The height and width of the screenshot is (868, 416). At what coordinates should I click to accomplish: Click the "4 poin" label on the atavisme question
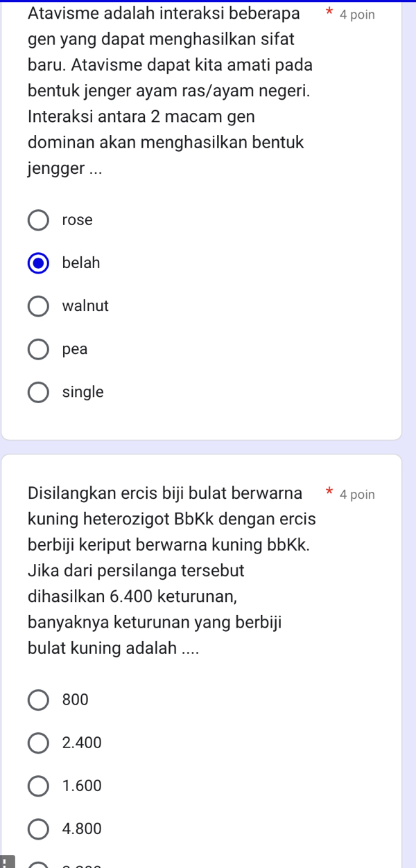click(x=358, y=14)
